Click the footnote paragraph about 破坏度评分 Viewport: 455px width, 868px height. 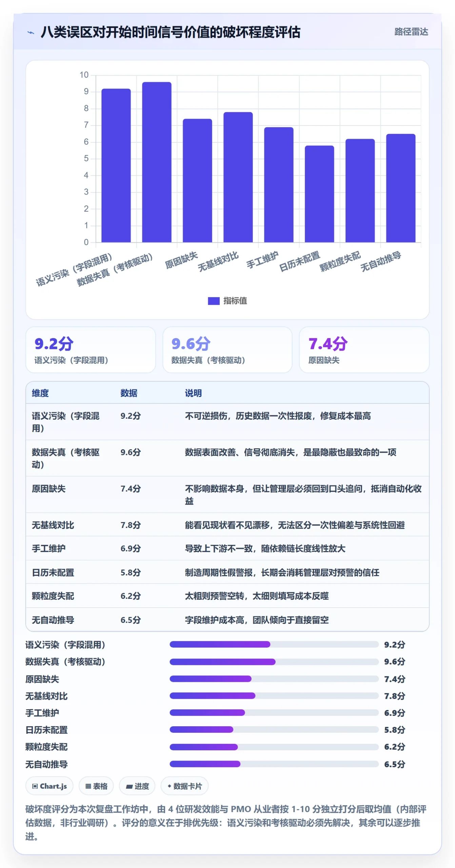[226, 823]
